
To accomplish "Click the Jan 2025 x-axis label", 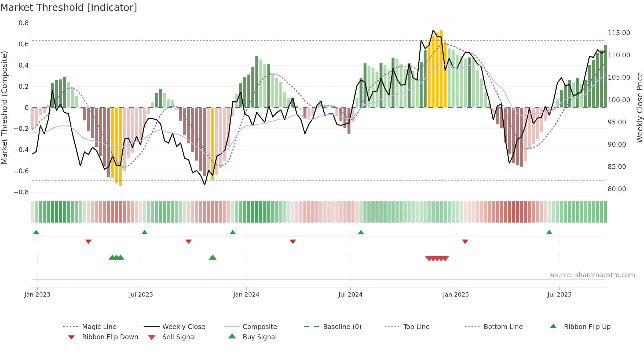I will click(456, 295).
